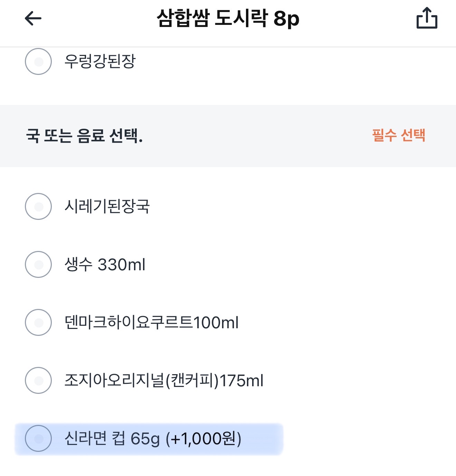Viewport: 456px width, 476px height.
Task: Tap the share icon in header
Action: tap(427, 18)
